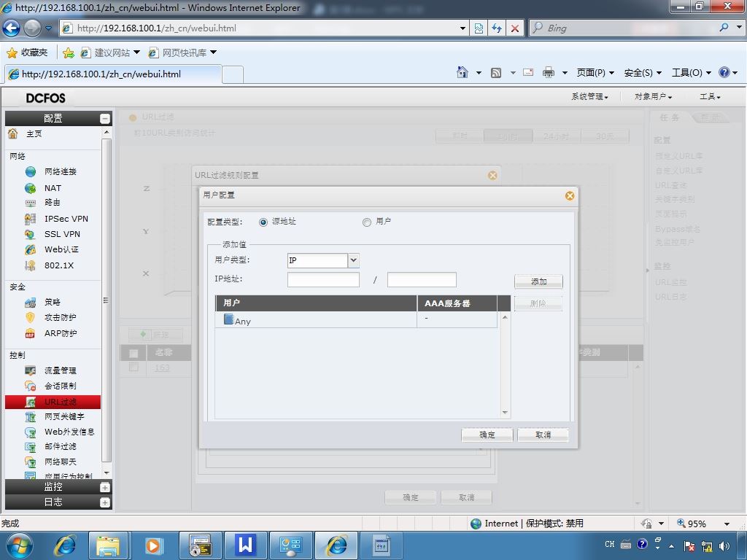
Task: Click the sidebar scrollbar down arrow
Action: pos(107,472)
